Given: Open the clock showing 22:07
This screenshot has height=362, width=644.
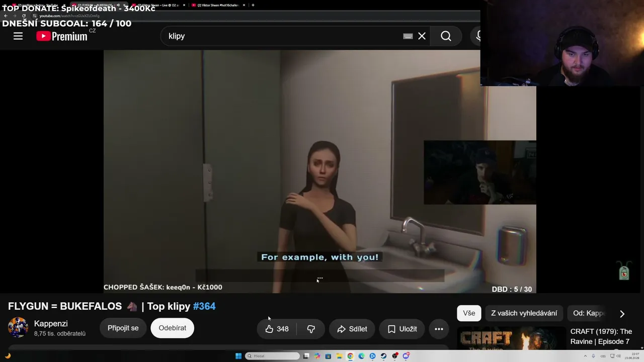Looking at the screenshot, I should (632, 356).
